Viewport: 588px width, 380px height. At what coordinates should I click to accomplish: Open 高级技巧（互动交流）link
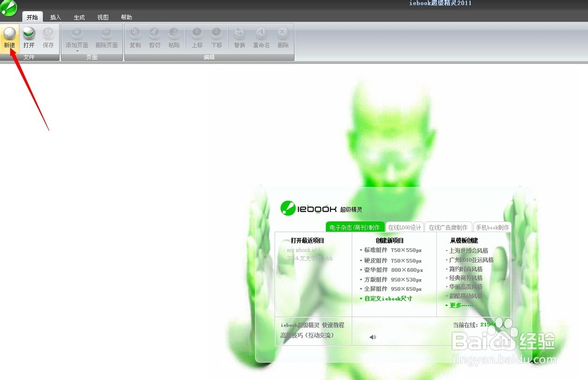[307, 335]
